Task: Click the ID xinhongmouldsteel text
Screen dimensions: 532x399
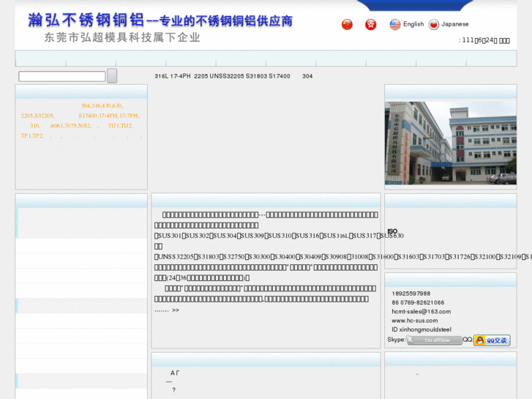Action: 422,329
